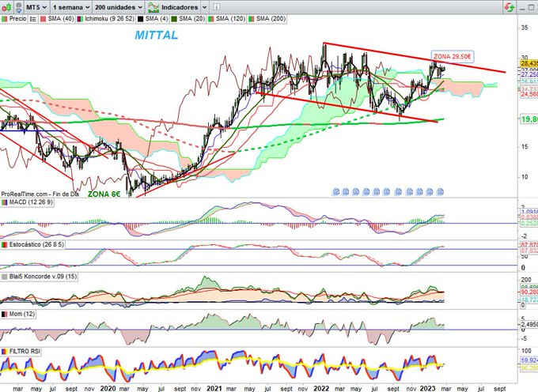
Task: Open Mom (12) indicator label
Action: click(x=21, y=315)
